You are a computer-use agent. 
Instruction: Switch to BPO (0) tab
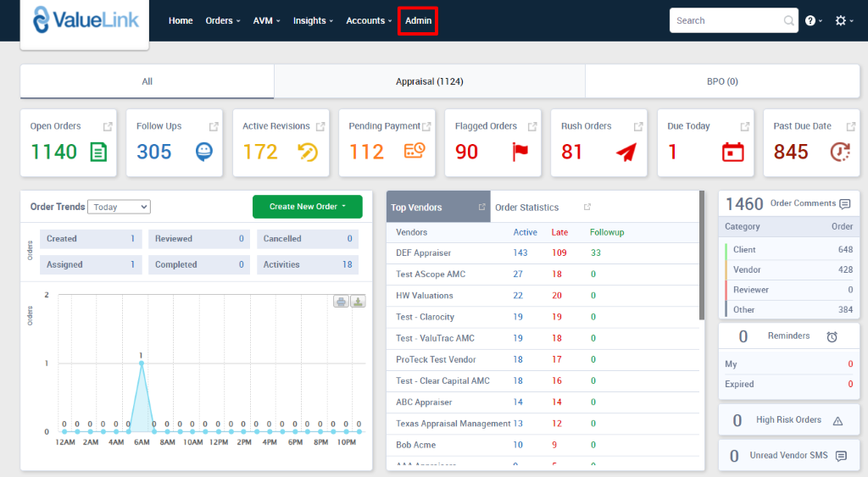[722, 81]
